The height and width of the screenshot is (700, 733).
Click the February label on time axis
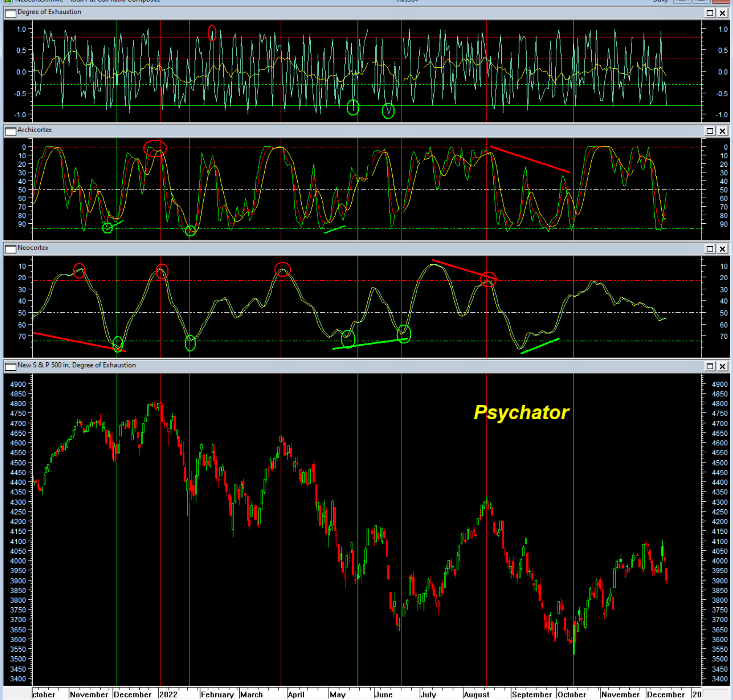217,694
